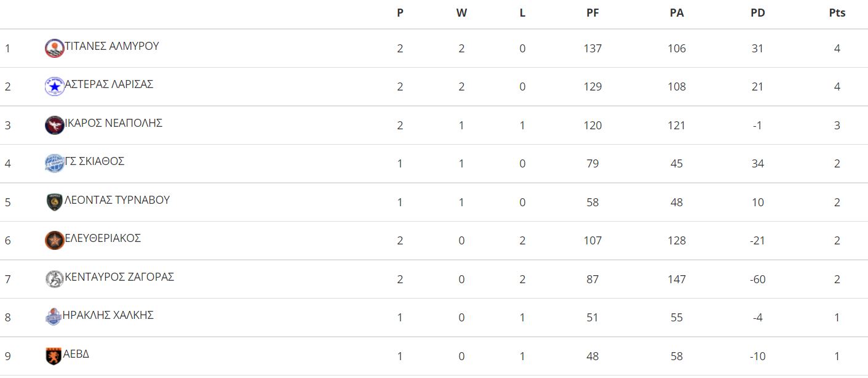Open the ΗΡΑΚΛΗΣ ΧΑΛΚΗΣ team page
Screen dimensions: 868x378
pos(108,315)
